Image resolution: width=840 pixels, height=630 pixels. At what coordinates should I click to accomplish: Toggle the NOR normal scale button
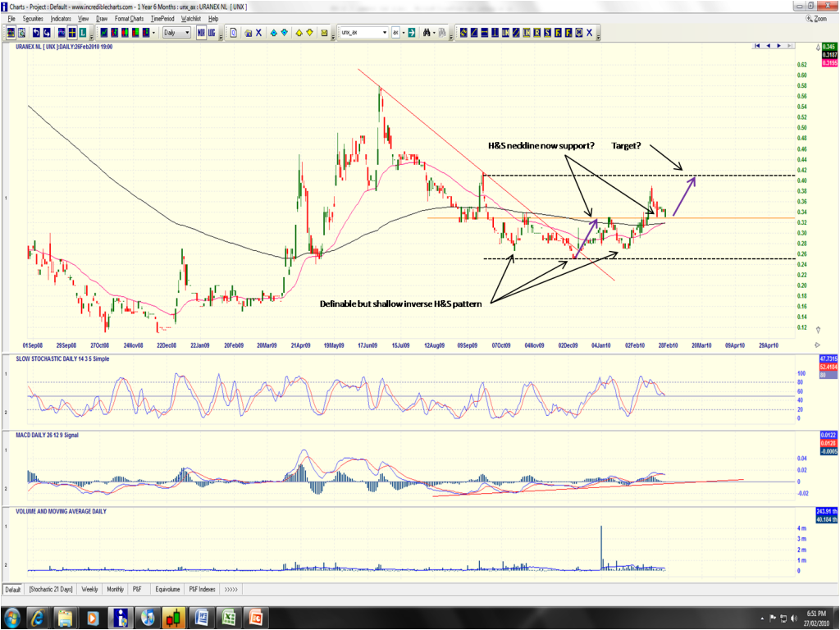(201, 33)
